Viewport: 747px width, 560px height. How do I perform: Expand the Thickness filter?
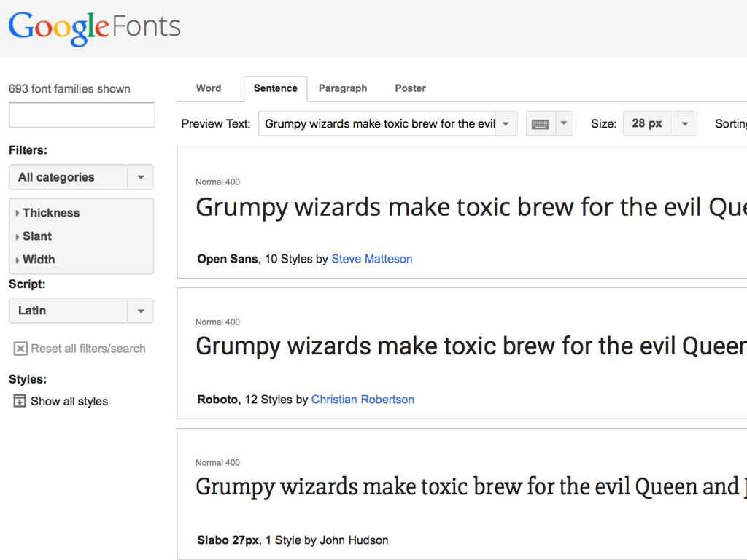[50, 213]
